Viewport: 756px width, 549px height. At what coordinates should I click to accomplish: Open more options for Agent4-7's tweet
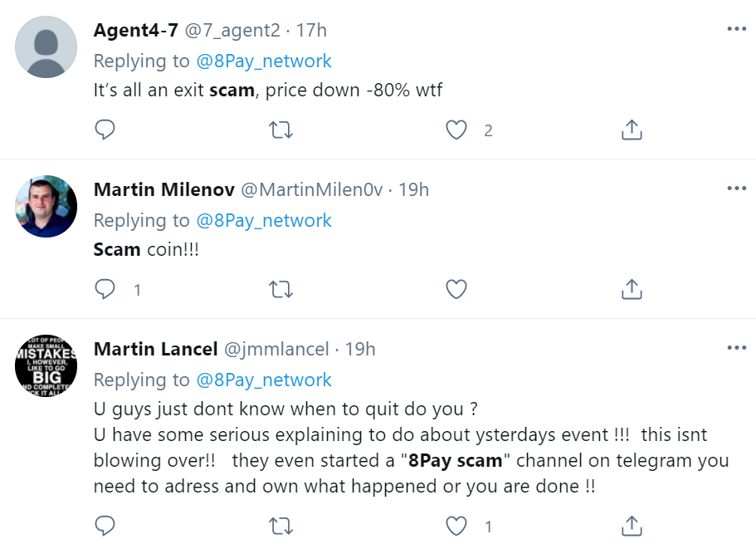click(x=737, y=29)
